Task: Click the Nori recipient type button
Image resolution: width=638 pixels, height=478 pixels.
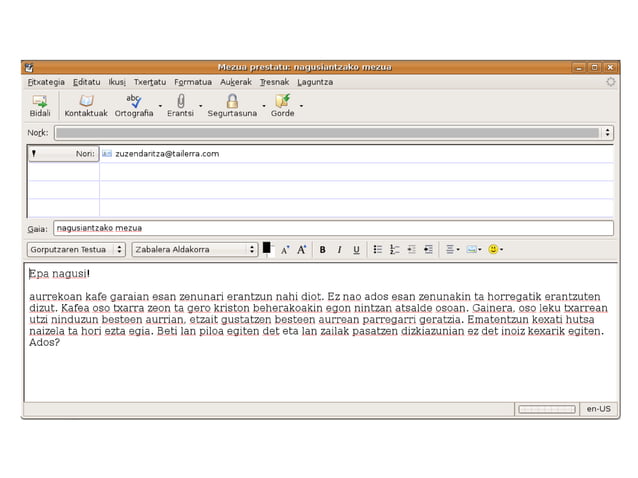Action: [63, 154]
